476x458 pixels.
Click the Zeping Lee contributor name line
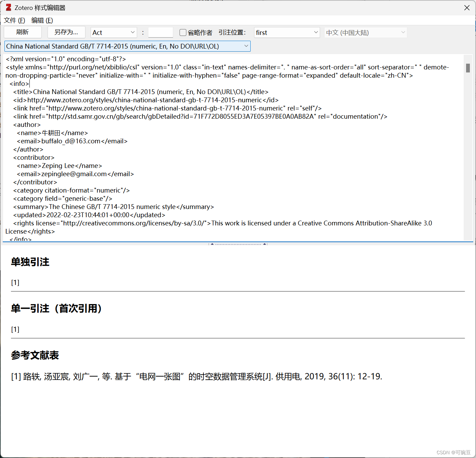(59, 166)
